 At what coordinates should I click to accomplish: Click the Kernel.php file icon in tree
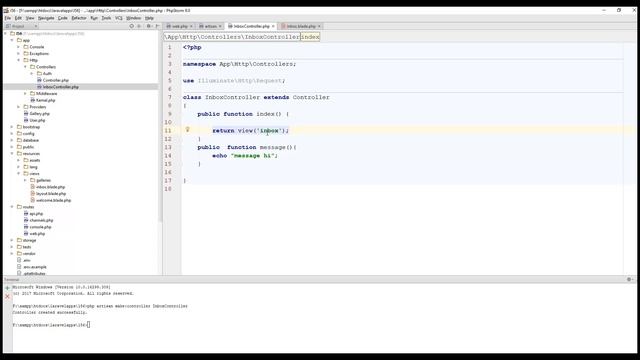pyautogui.click(x=33, y=100)
